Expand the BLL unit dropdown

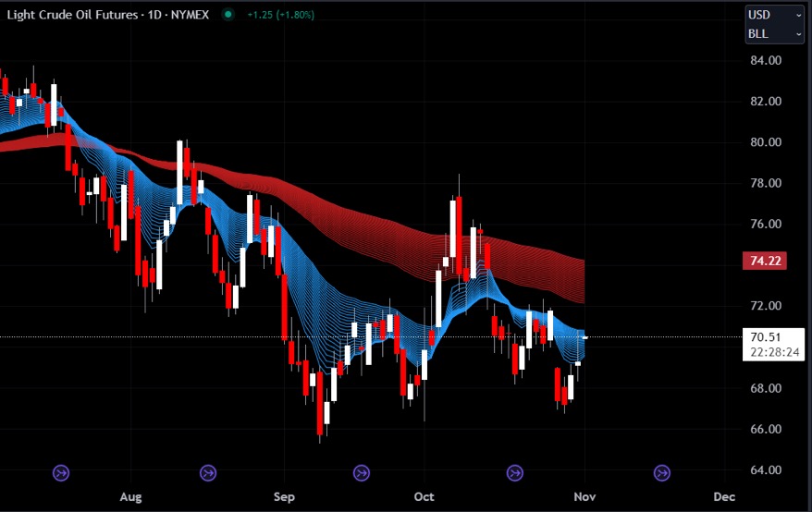point(774,34)
